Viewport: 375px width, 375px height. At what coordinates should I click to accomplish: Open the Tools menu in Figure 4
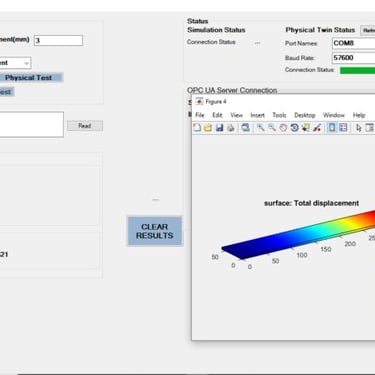[x=279, y=115]
